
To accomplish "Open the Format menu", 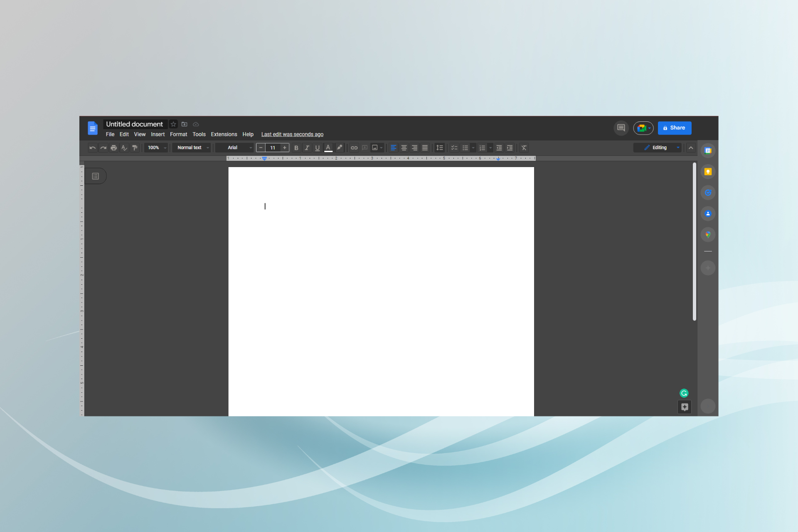I will (x=178, y=134).
